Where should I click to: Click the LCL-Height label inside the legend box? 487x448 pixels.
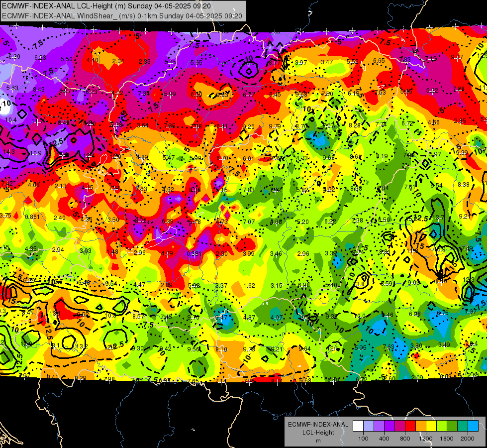pos(318,433)
